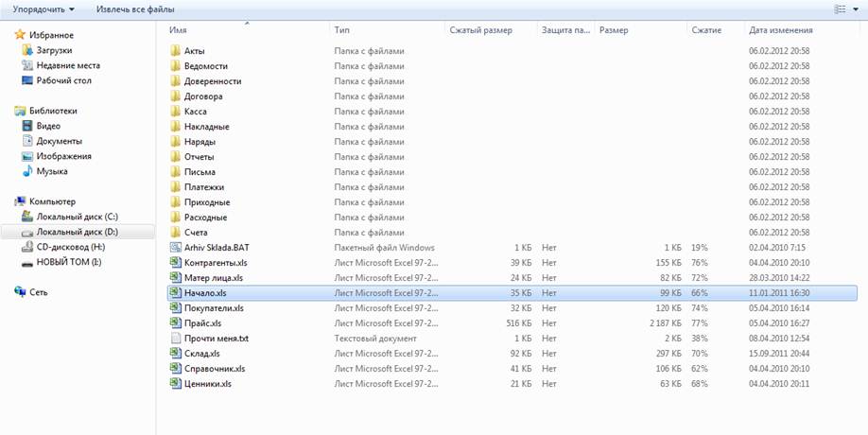Open the Изображения library
868x435 pixels.
63,156
